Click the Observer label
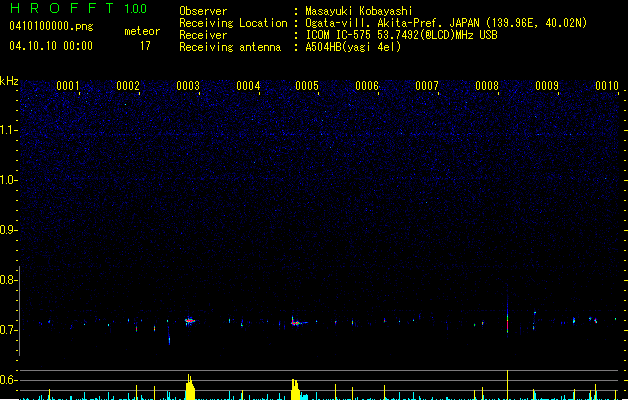 (203, 11)
